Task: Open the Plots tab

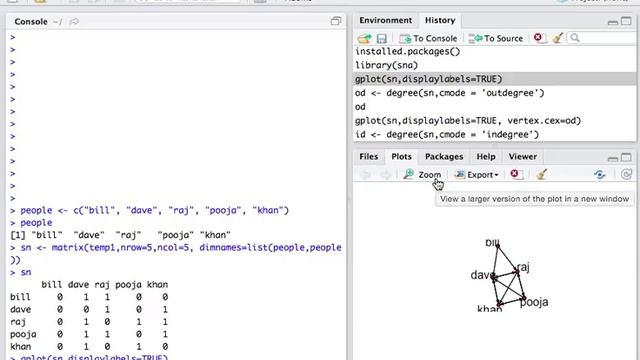Action: 401,156
